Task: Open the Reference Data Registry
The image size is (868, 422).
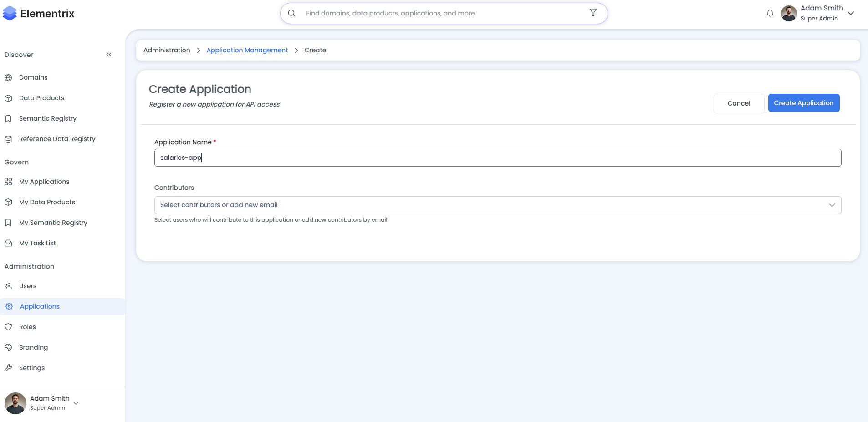Action: (x=57, y=139)
